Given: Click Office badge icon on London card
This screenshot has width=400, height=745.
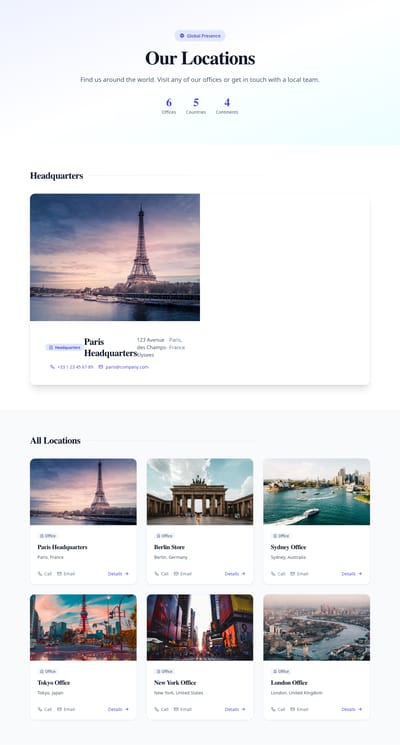Looking at the screenshot, I should [276, 671].
